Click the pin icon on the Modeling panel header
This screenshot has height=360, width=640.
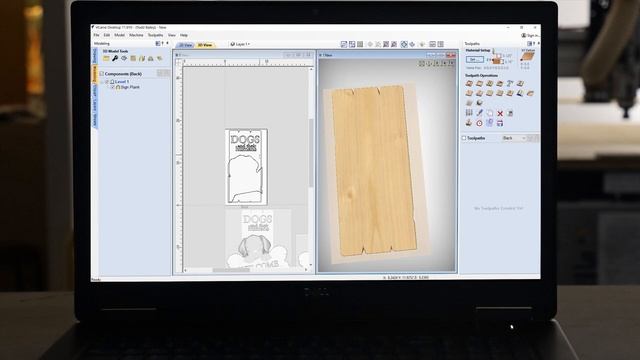[x=162, y=43]
